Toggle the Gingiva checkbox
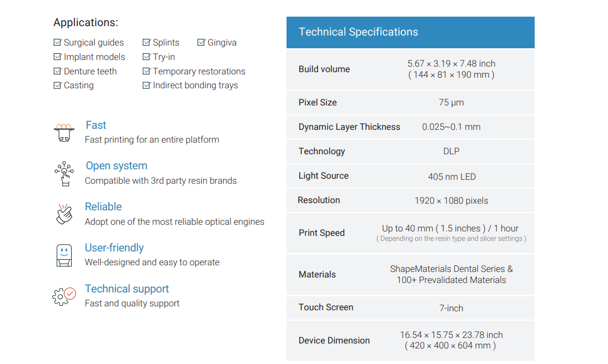 click(201, 42)
